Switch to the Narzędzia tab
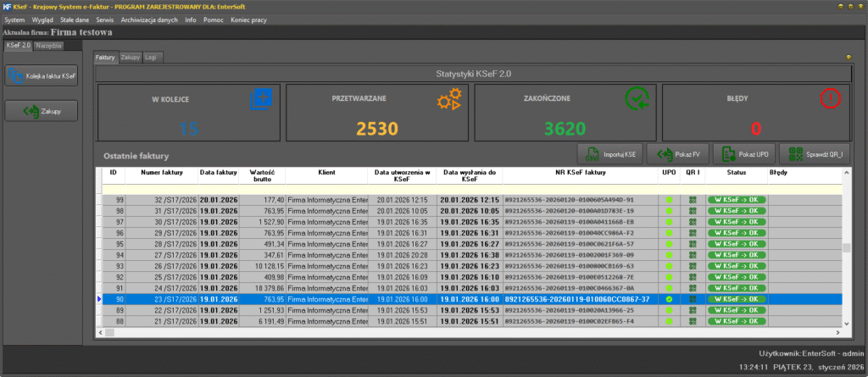The image size is (868, 377). tap(48, 45)
